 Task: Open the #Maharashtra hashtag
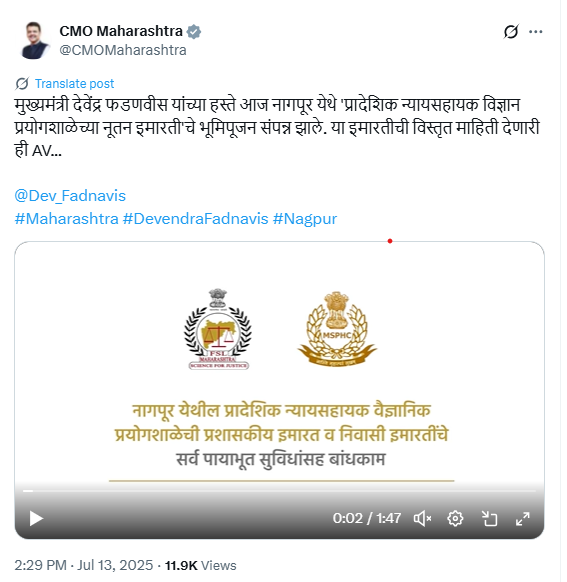(x=66, y=219)
